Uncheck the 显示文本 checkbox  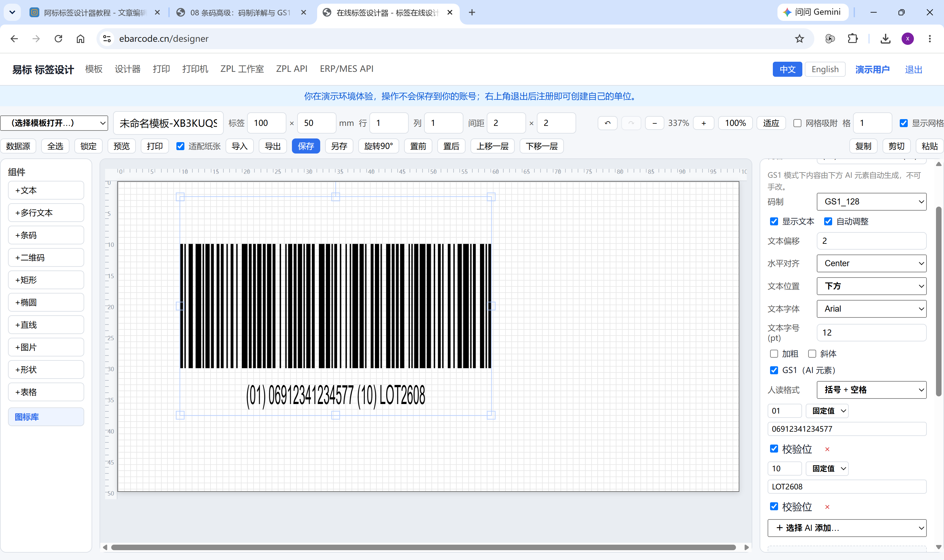tap(774, 221)
